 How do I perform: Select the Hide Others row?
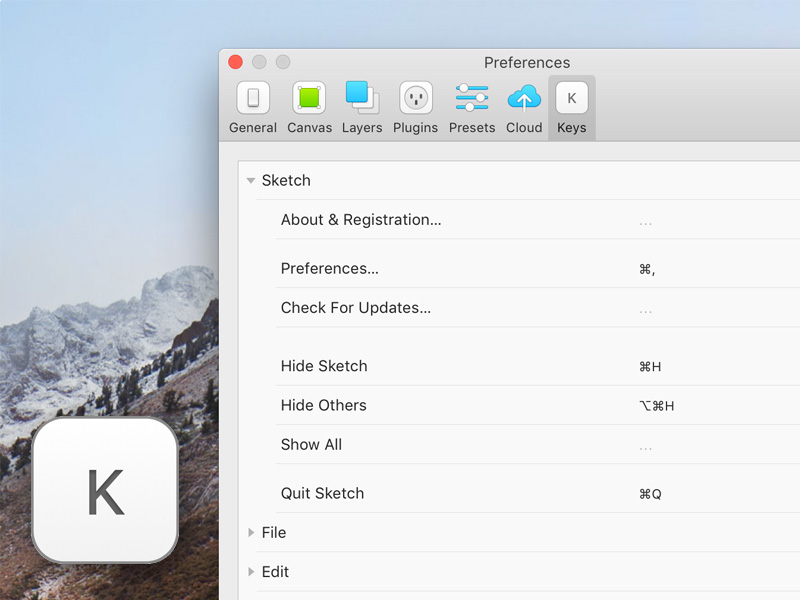coord(538,406)
